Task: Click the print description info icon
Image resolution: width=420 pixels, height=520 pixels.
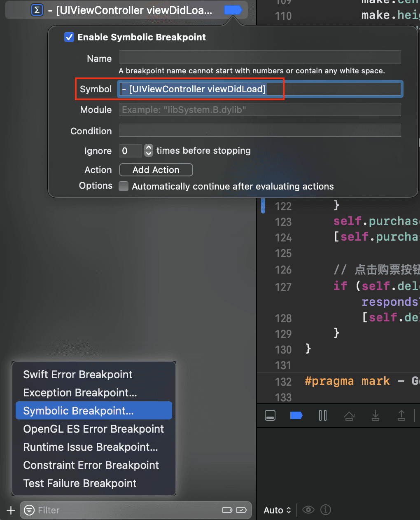Action: tap(326, 510)
